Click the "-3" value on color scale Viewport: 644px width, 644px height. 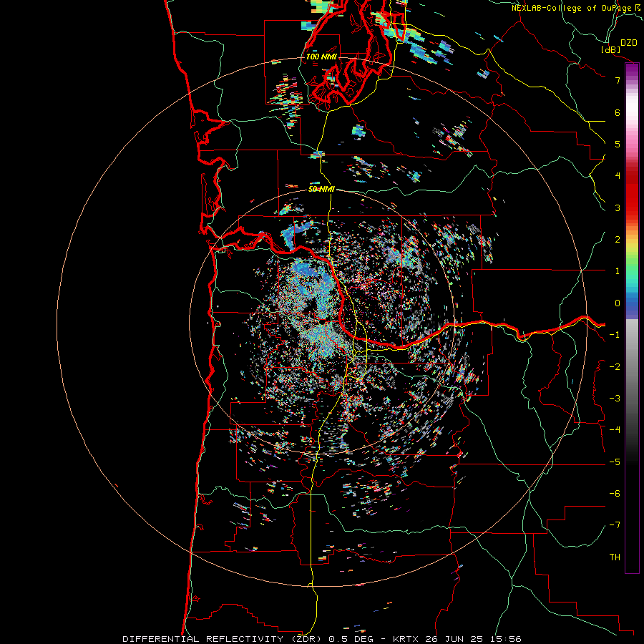[x=615, y=399]
